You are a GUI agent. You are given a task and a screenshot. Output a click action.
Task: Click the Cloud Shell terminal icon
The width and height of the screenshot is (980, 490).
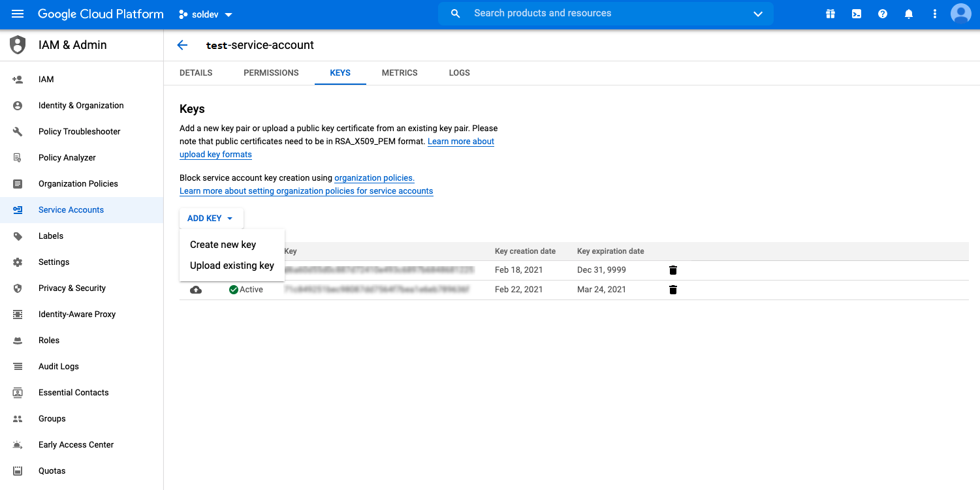coord(857,14)
